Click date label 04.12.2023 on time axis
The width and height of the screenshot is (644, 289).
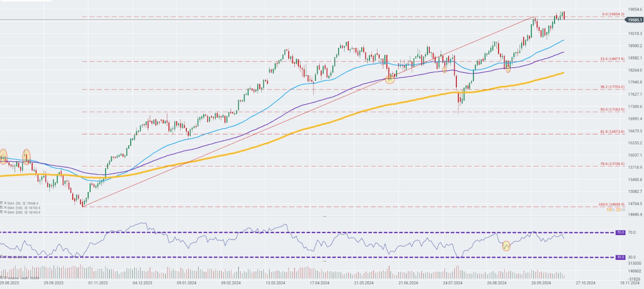pos(142,283)
